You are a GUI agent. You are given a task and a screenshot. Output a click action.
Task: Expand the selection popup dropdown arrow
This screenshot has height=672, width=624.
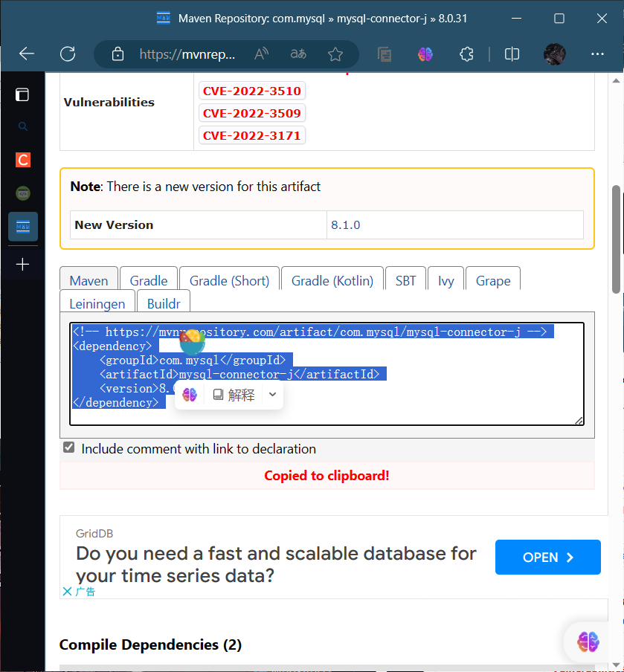click(x=273, y=394)
